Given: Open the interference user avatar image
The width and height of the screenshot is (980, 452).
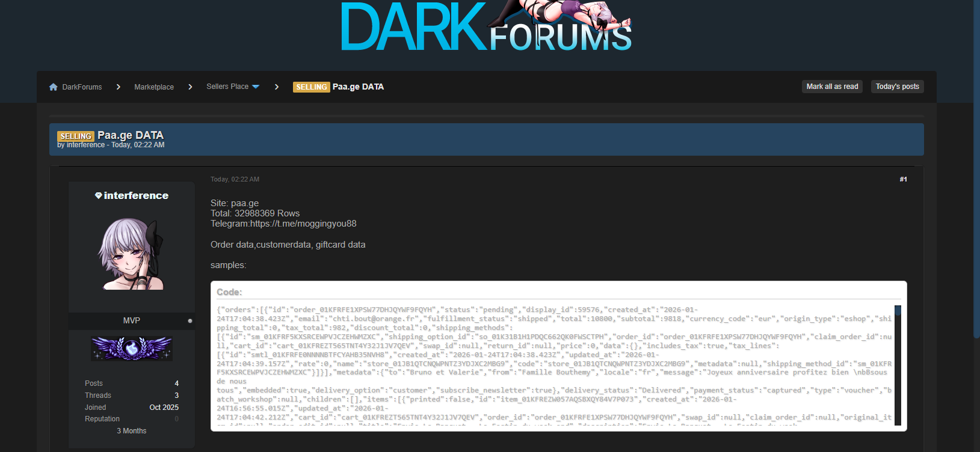Looking at the screenshot, I should (x=132, y=254).
